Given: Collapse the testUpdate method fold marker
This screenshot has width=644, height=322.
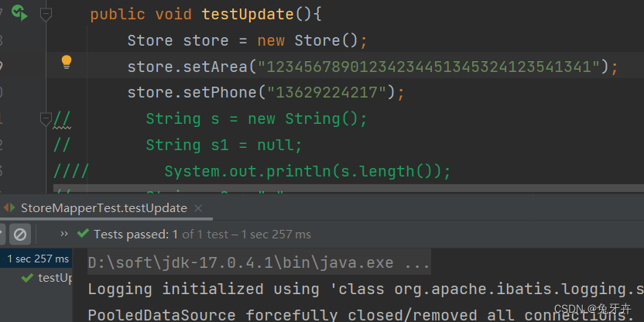Looking at the screenshot, I should (46, 15).
